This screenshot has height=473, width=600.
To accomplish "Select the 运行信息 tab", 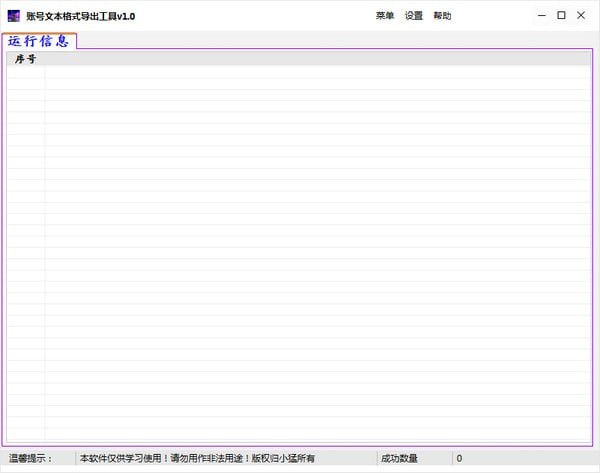I will point(39,41).
